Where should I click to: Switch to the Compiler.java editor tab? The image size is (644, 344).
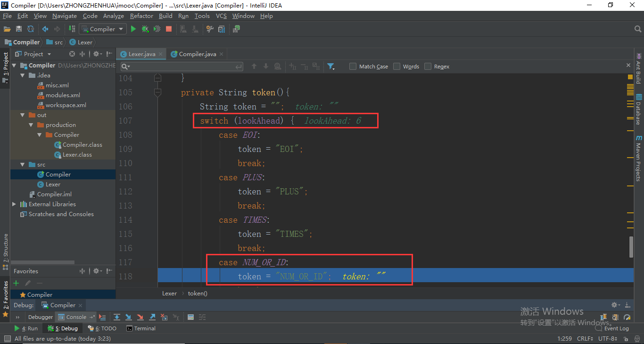(197, 54)
